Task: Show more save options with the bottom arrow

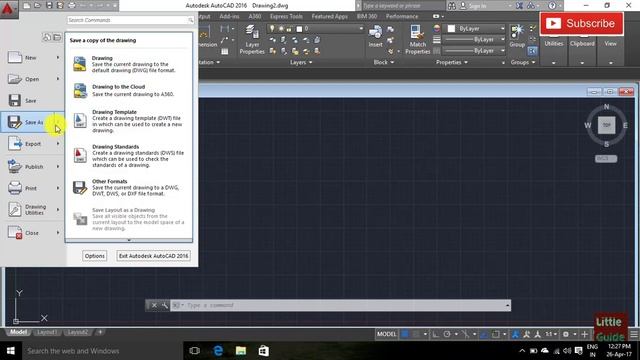Action: click(x=129, y=240)
